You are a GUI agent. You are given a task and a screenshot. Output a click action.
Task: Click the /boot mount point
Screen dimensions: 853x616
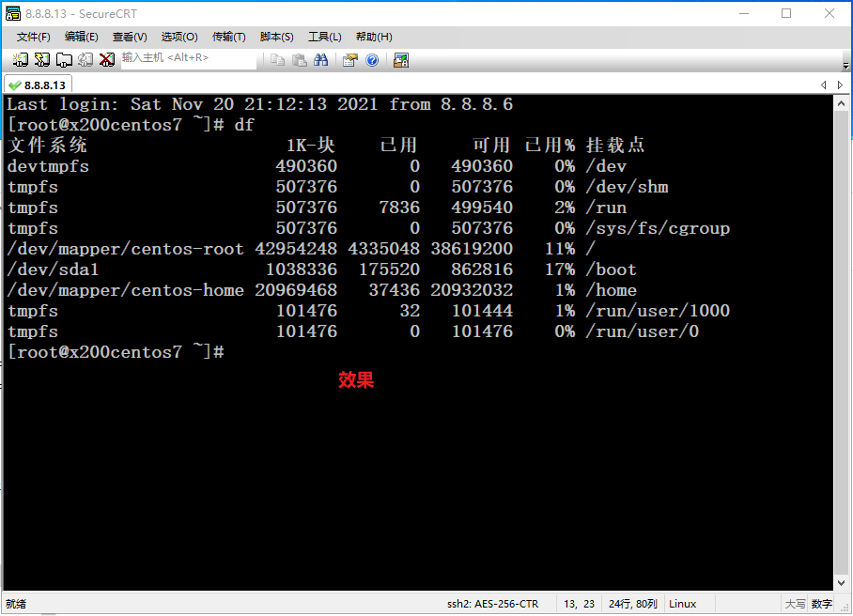coord(611,269)
